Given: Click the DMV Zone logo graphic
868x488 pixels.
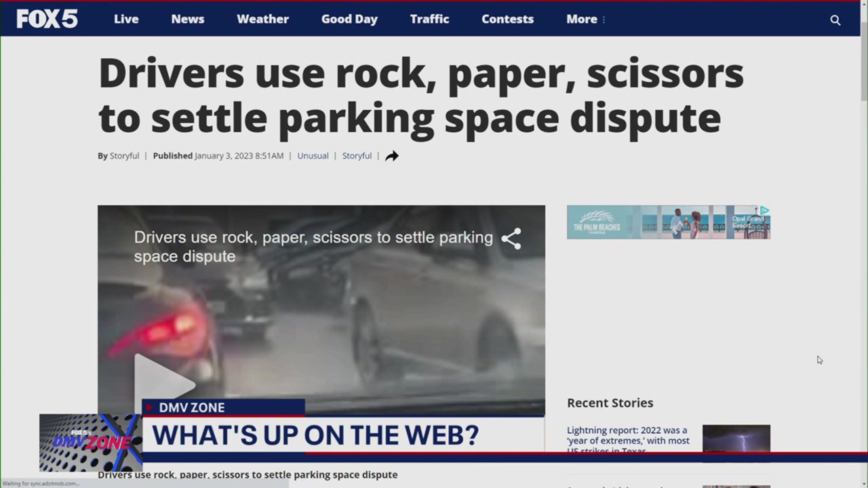Looking at the screenshot, I should [90, 443].
